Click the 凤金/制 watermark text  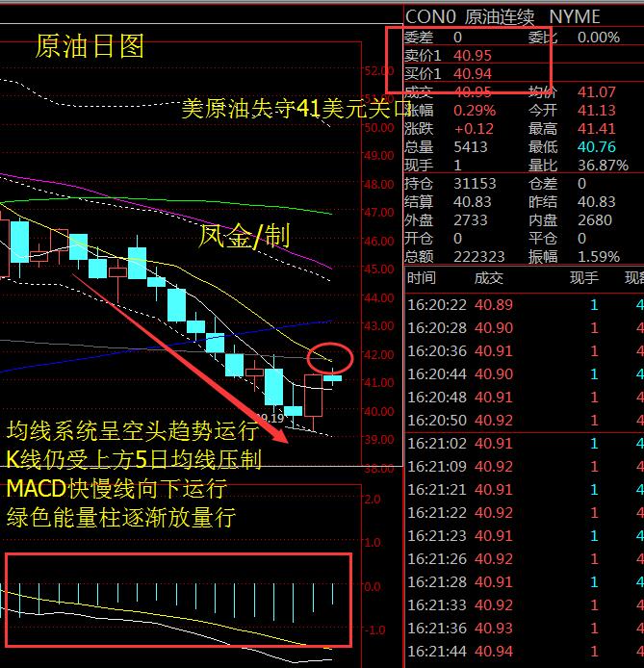(x=245, y=235)
